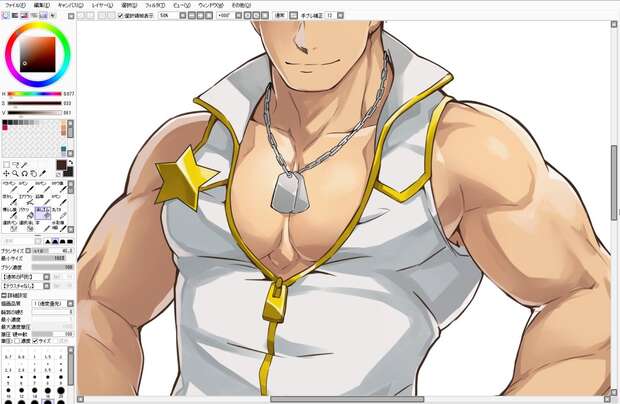This screenshot has width=620, height=404.
Task: Select the third pen brush in top row
Action: click(x=42, y=187)
